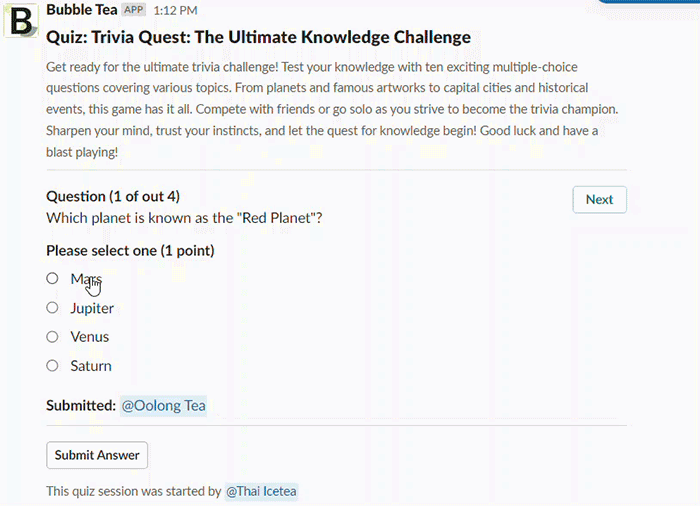Image resolution: width=700 pixels, height=506 pixels.
Task: Open the 1:12 PM message timestamp
Action: coord(175,10)
